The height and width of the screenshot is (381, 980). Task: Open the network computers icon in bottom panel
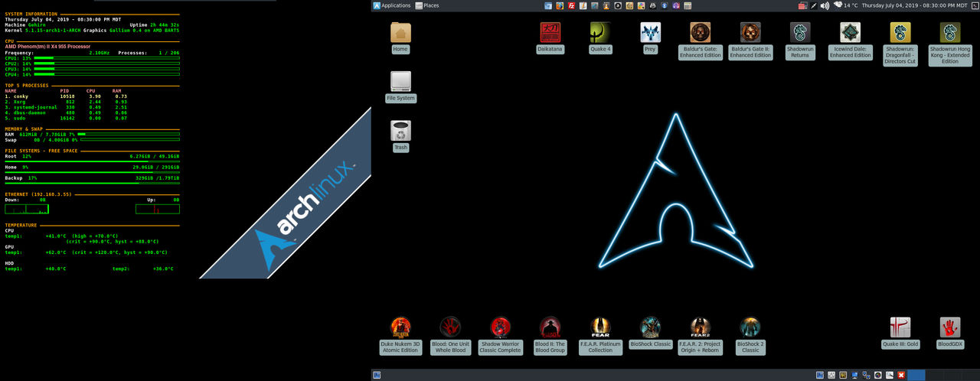point(866,375)
